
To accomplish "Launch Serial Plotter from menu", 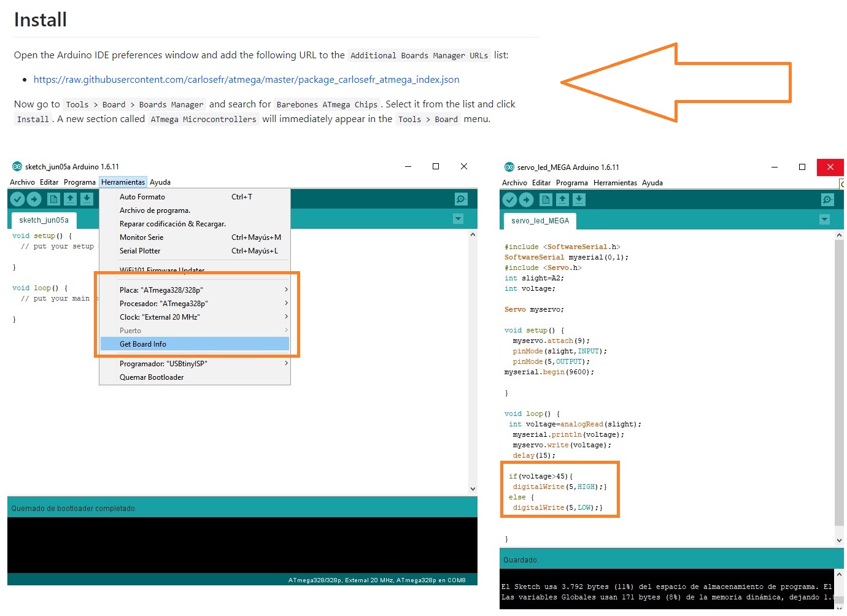I will coord(195,251).
